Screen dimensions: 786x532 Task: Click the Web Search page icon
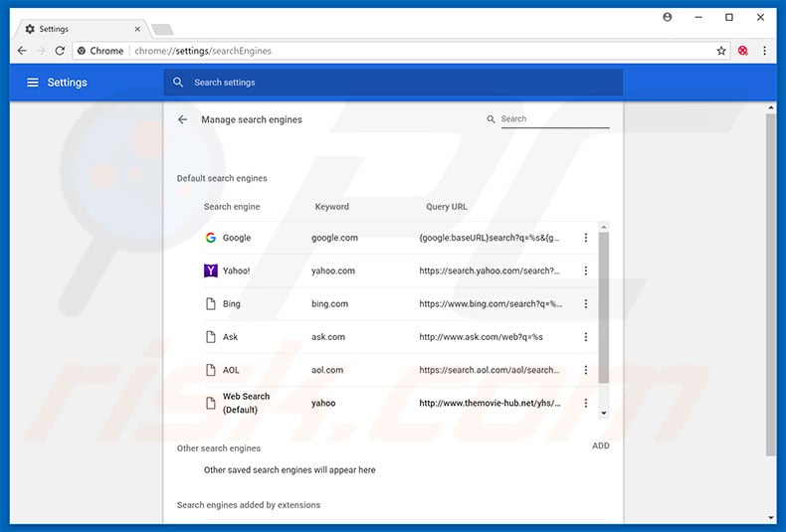pos(211,403)
